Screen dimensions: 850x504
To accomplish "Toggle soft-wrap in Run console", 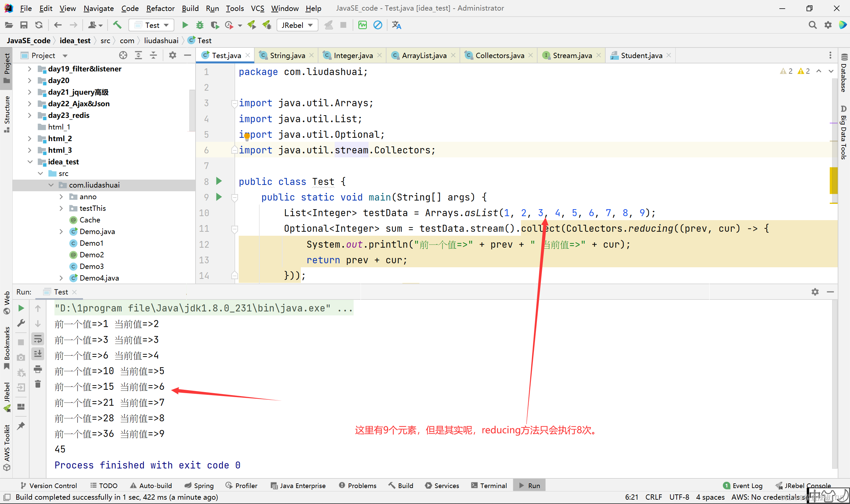I will [38, 339].
